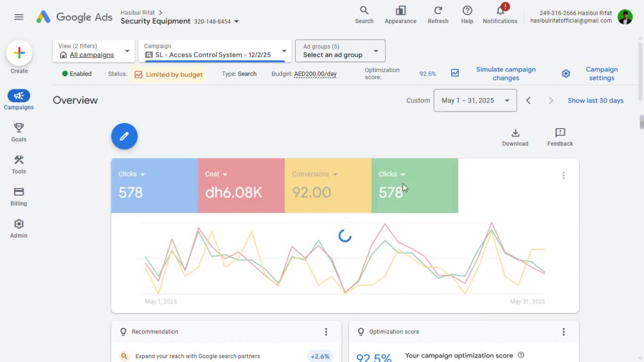Change the blue Clicks metric dropdown
644x362 pixels.
pos(132,174)
